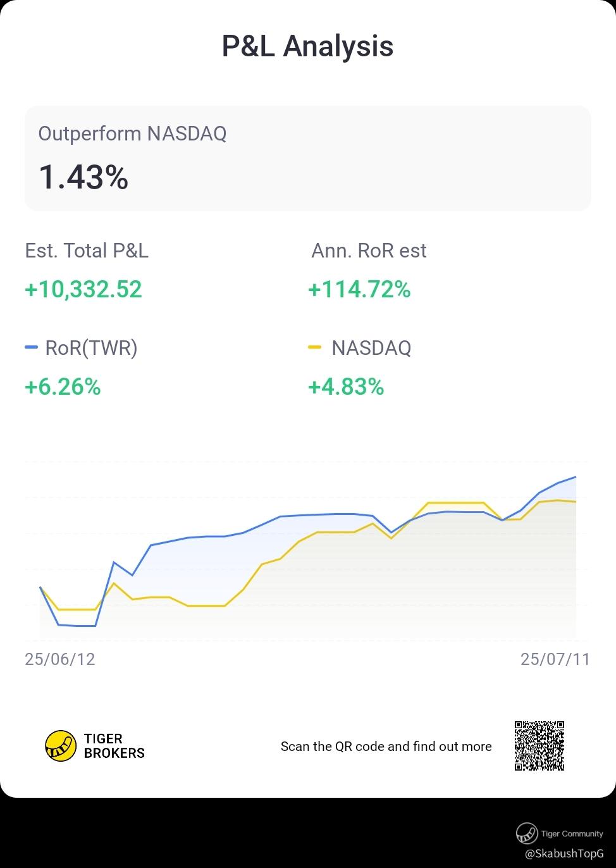The image size is (616, 868).
Task: Click the P&L Analysis title
Action: [308, 46]
